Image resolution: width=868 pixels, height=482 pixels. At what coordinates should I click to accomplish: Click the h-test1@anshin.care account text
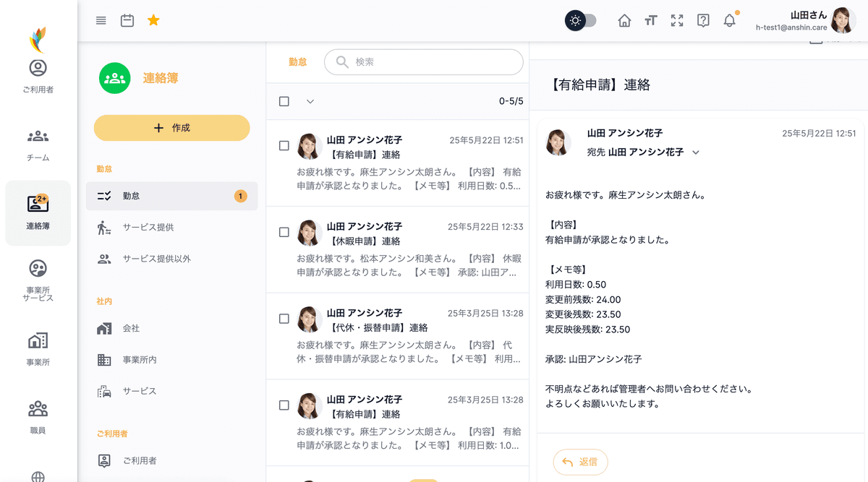tap(790, 27)
